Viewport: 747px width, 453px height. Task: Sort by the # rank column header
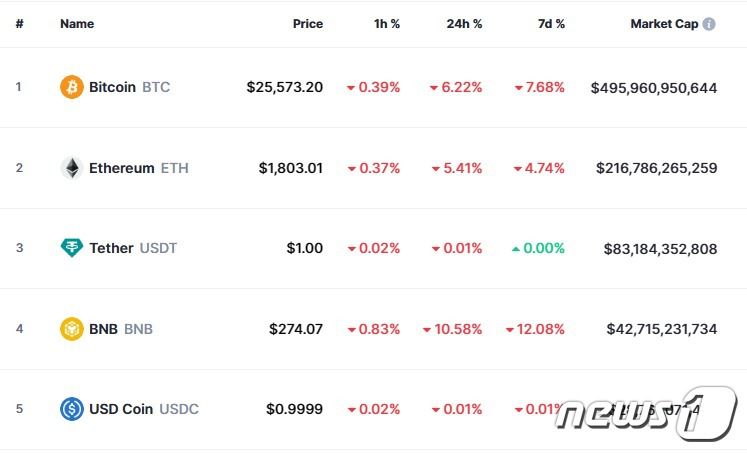pyautogui.click(x=19, y=24)
